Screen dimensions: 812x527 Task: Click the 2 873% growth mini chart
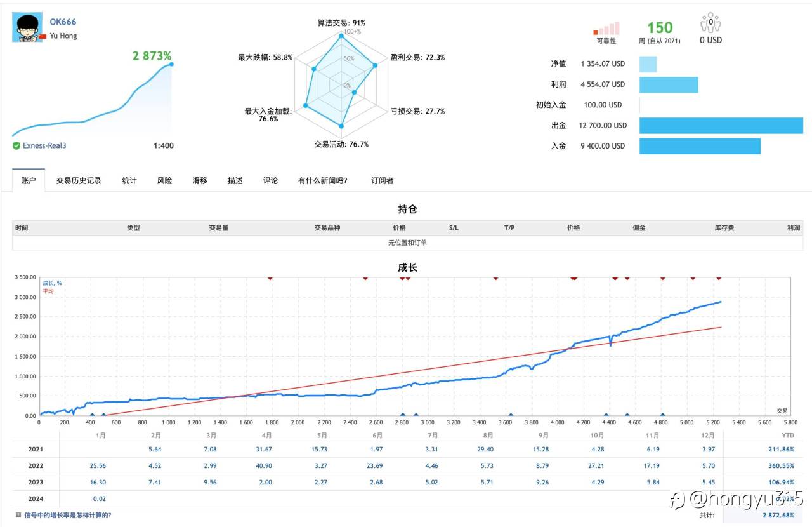click(93, 99)
